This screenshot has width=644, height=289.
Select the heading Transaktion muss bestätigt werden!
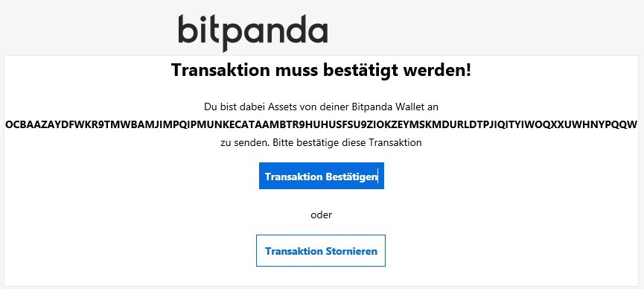[x=321, y=70]
